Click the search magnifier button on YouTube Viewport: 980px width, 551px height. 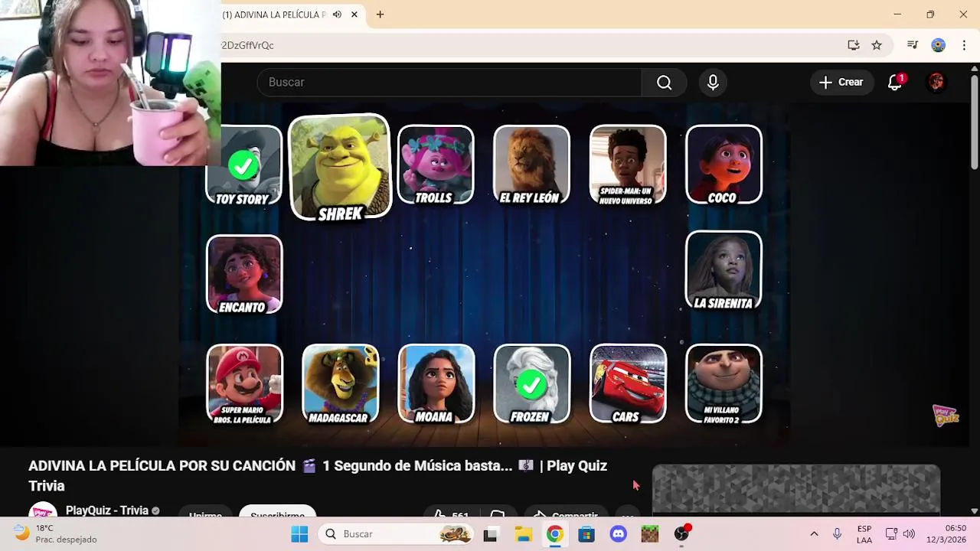click(x=664, y=83)
